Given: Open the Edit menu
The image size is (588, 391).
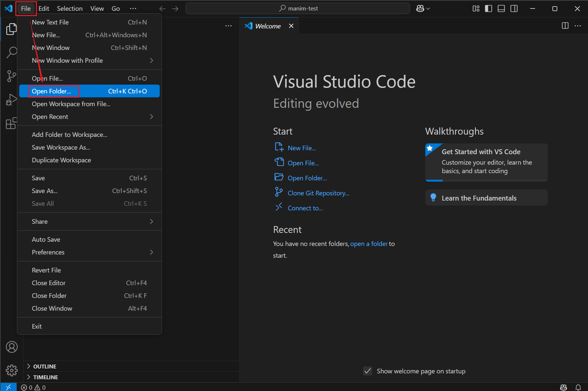Looking at the screenshot, I should [x=44, y=8].
